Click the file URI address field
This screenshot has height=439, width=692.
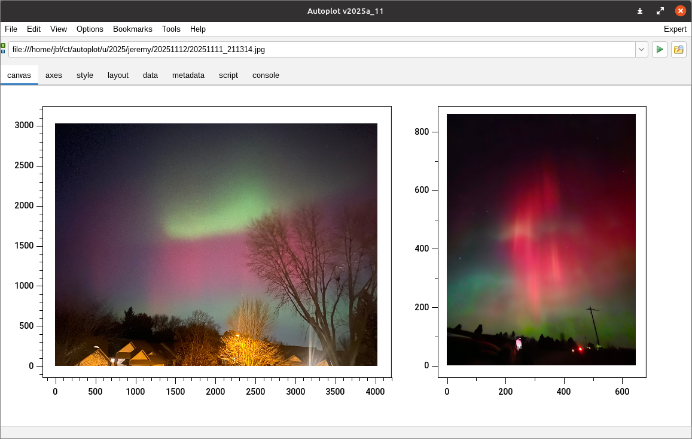(x=320, y=49)
